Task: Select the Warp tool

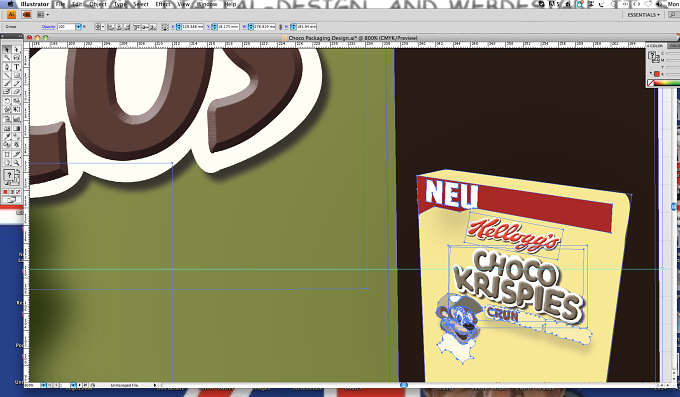Action: click(7, 109)
